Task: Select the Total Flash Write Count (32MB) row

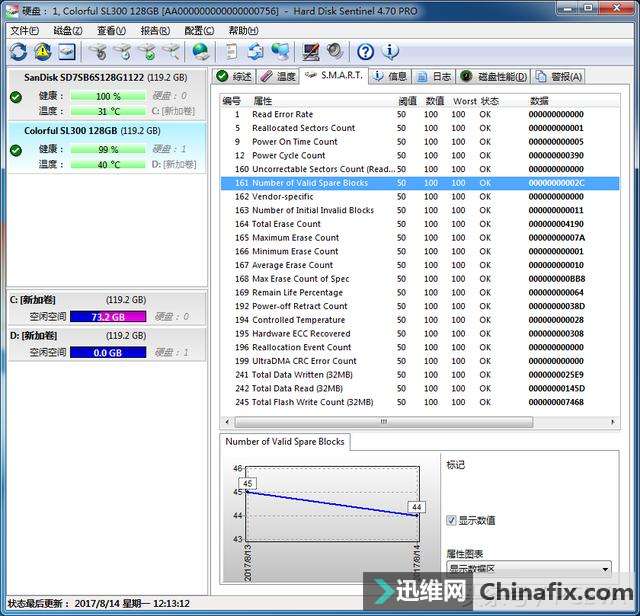Action: tap(420, 402)
